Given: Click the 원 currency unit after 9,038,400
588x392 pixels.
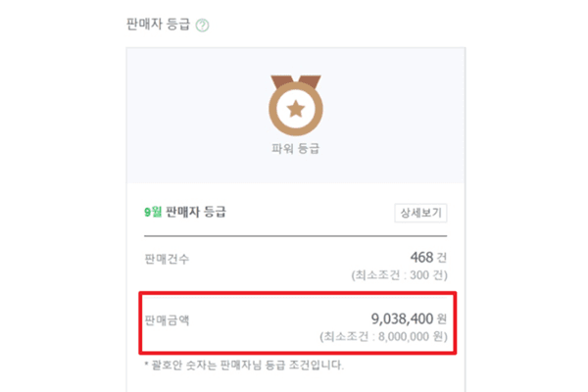Looking at the screenshot, I should click(442, 319).
